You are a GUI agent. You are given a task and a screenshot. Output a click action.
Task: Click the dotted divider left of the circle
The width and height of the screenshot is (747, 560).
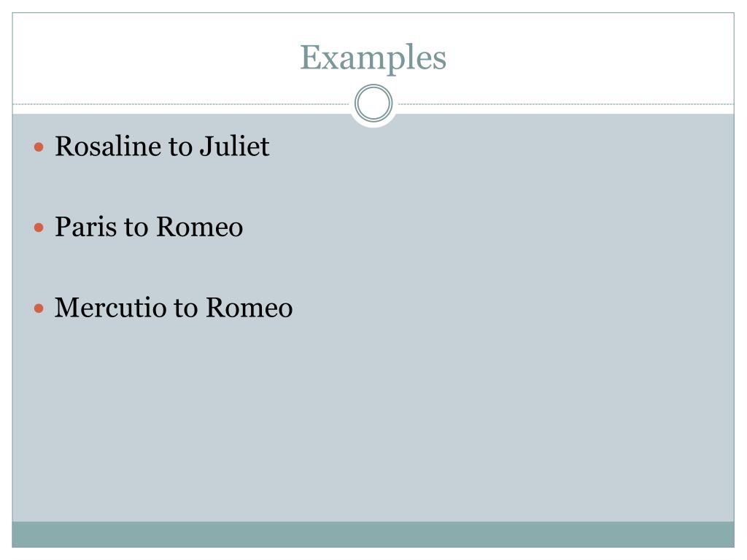tap(181, 104)
